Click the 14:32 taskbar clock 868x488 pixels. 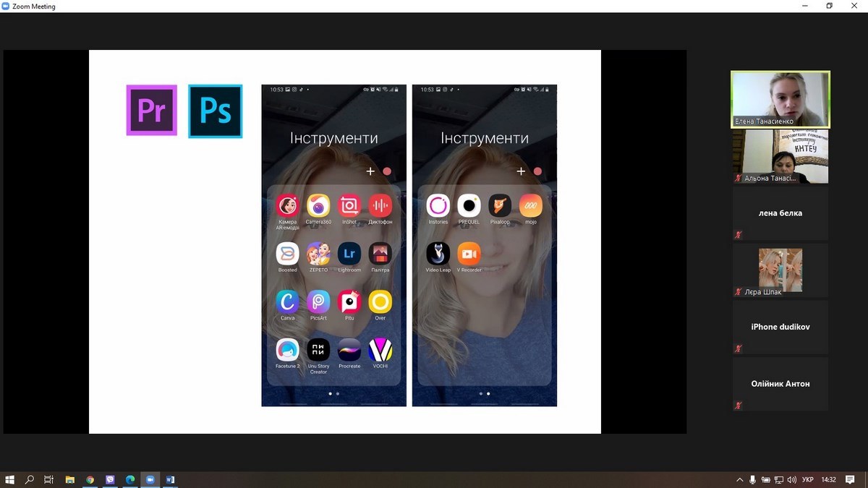[828, 479]
